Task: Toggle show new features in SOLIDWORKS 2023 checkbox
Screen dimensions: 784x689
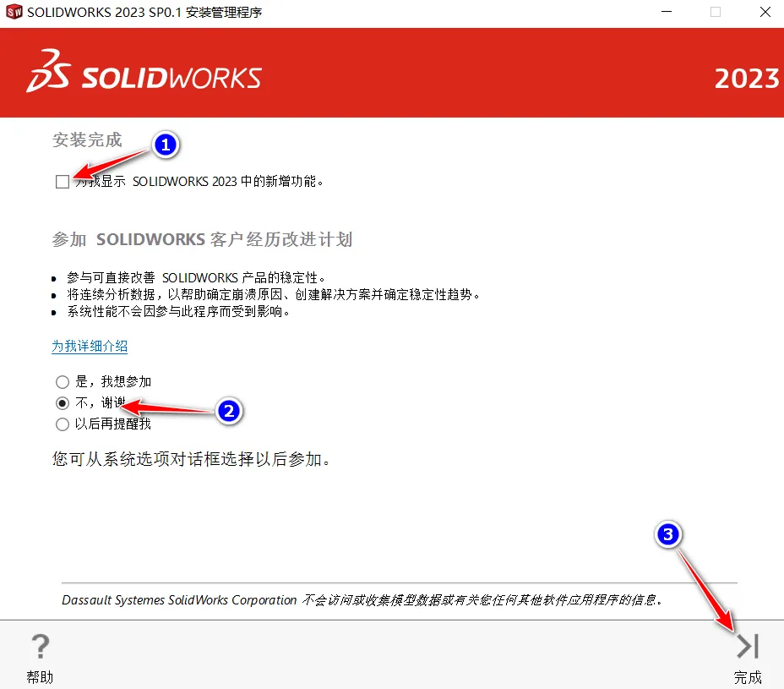Action: click(x=63, y=182)
